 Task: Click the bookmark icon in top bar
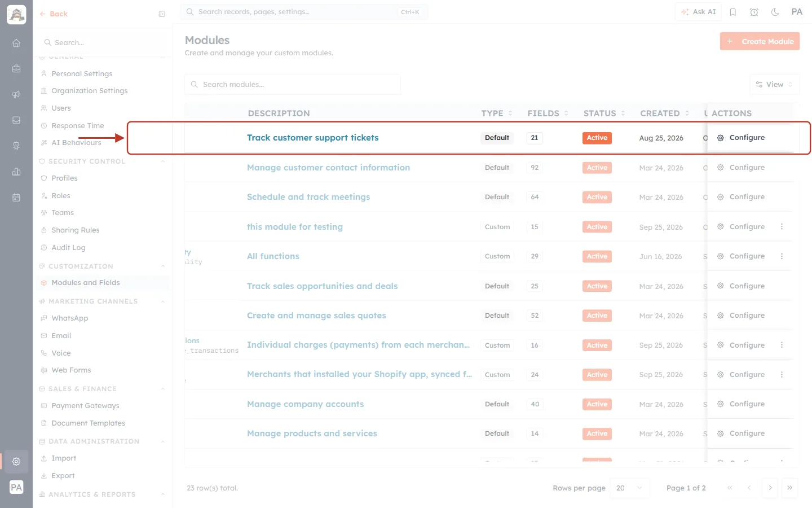click(733, 12)
